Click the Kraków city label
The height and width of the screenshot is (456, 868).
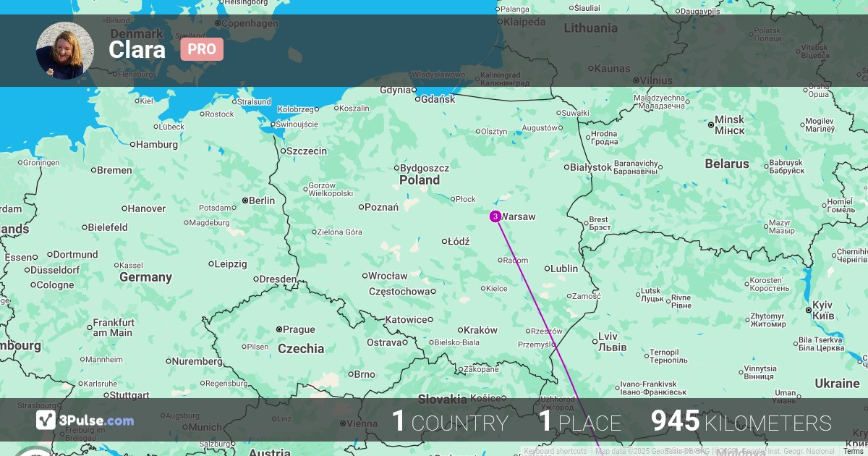pos(480,329)
